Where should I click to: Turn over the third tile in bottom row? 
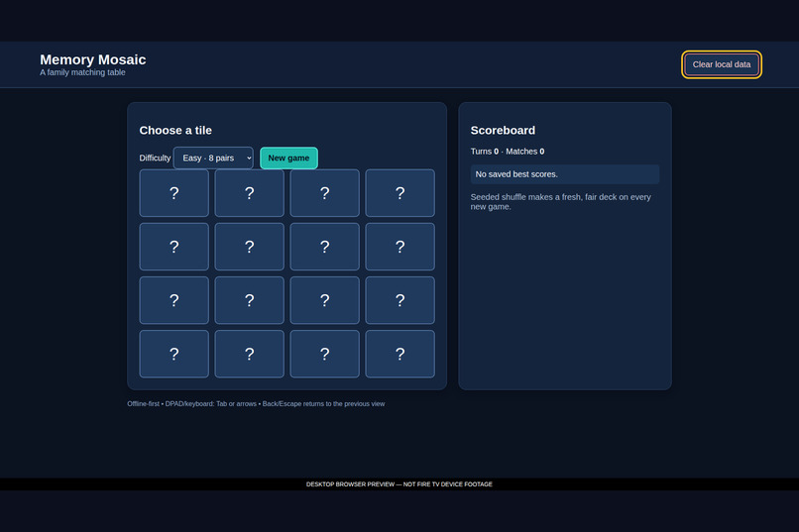click(x=324, y=354)
